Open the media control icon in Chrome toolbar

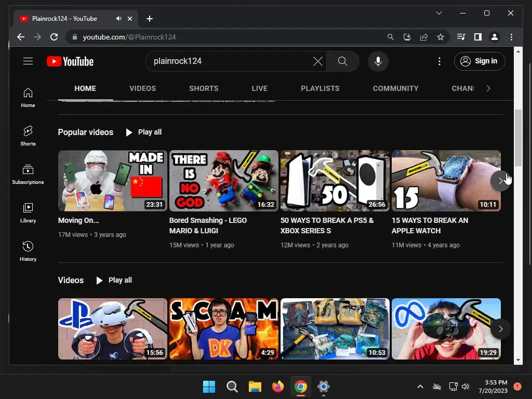click(x=461, y=37)
